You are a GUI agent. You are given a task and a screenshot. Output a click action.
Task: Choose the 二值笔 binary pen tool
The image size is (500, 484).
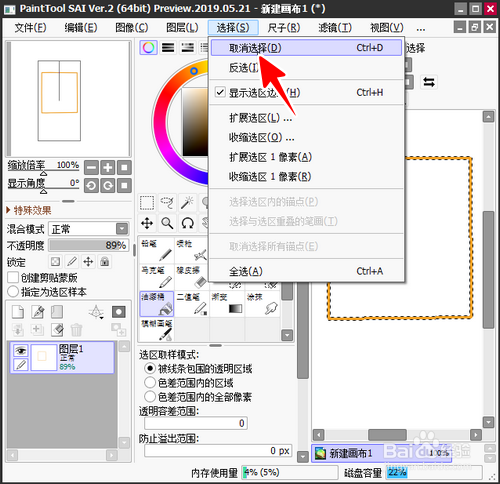click(192, 304)
